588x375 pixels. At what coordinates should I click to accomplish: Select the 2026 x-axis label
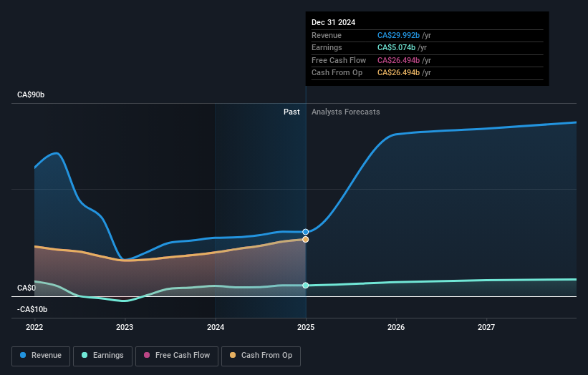tap(396, 328)
